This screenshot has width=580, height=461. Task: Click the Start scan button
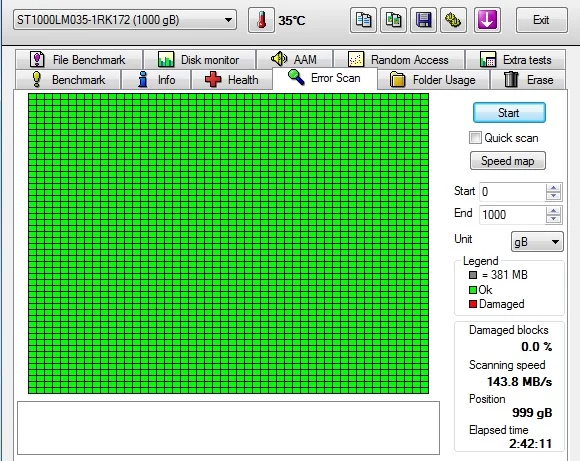(509, 113)
